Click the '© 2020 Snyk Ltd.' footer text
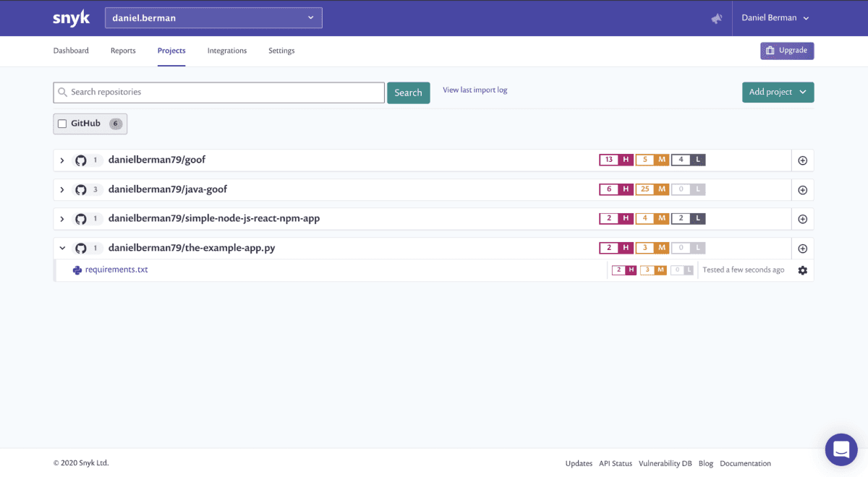The height and width of the screenshot is (477, 868). [81, 463]
